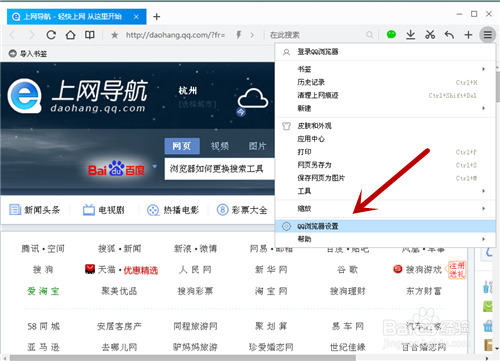Open the 新浪·微博 link

(195, 249)
